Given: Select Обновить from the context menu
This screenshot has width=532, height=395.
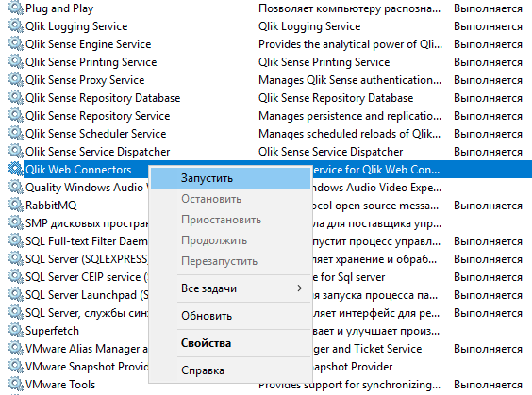Looking at the screenshot, I should pos(230,316).
